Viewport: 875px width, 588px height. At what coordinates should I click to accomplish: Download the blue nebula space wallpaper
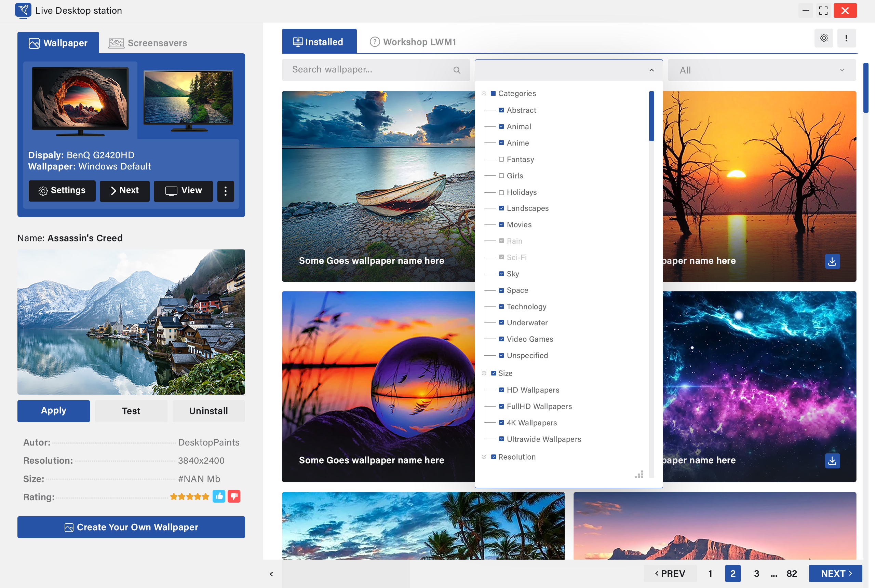(832, 461)
